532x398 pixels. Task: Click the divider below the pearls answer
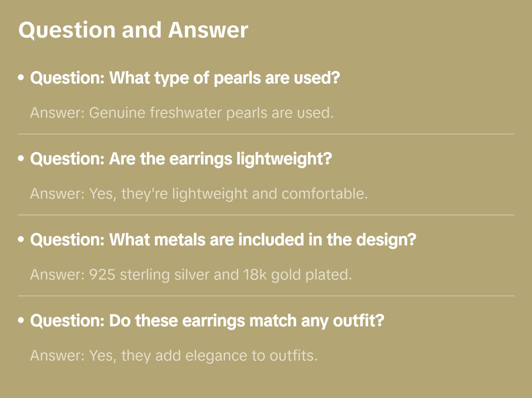pos(266,134)
